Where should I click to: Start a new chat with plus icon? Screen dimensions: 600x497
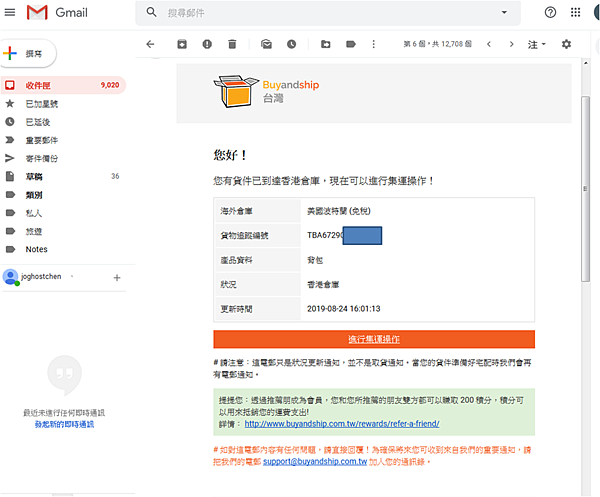(x=117, y=278)
